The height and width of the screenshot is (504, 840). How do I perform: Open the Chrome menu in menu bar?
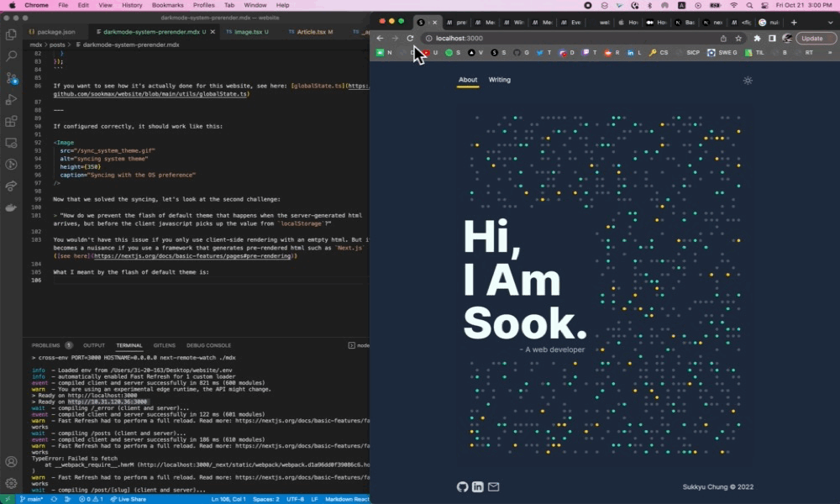pyautogui.click(x=36, y=5)
